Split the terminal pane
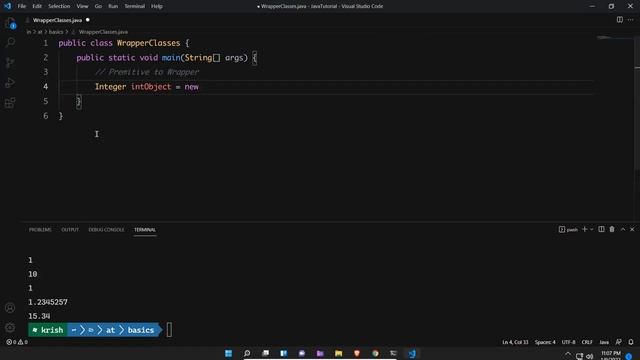The width and height of the screenshot is (640, 360). [601, 229]
